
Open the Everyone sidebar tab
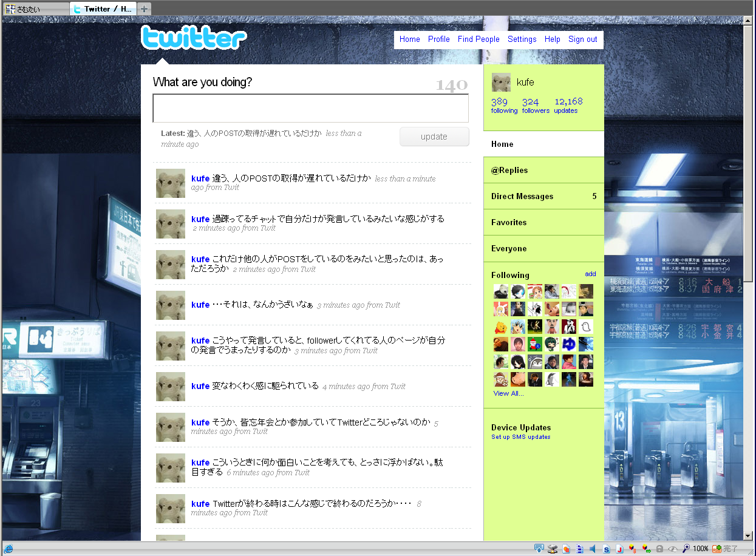click(x=543, y=248)
